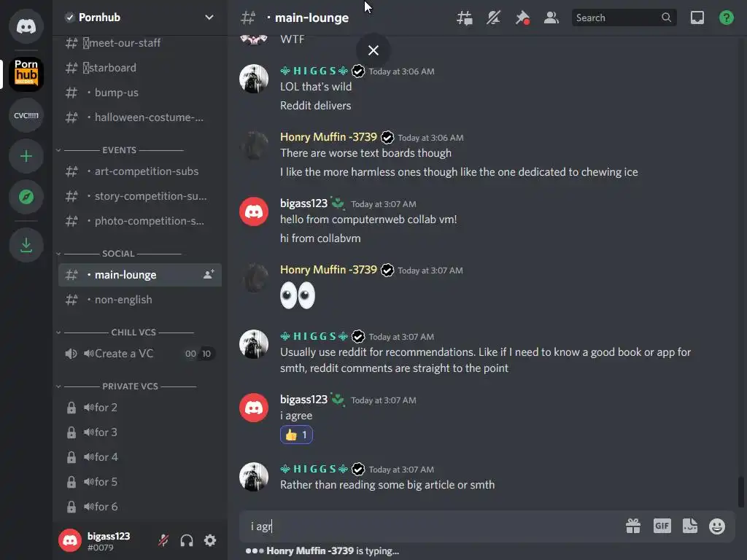Select the bump-us channel
Viewport: 747px width, 560px height.
[139, 93]
